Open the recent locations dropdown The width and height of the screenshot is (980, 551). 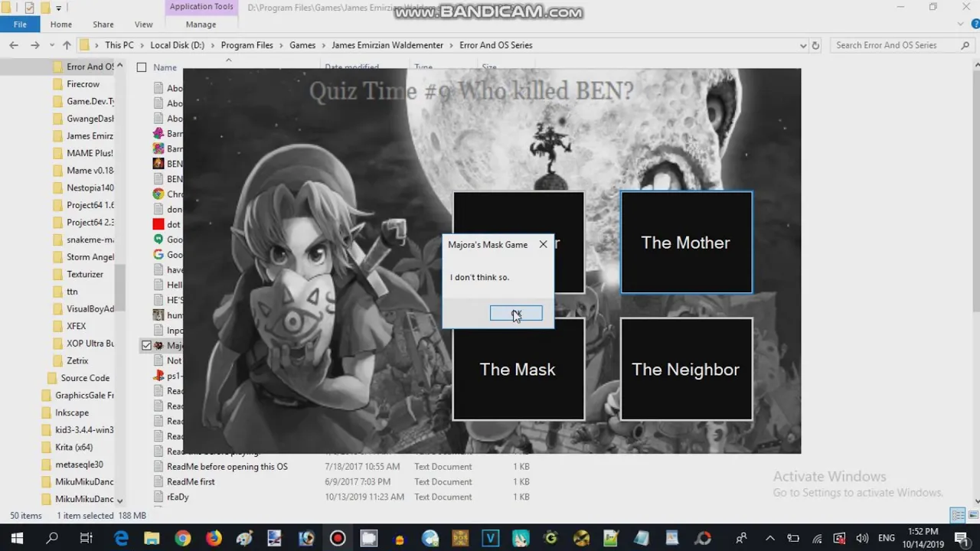click(51, 46)
